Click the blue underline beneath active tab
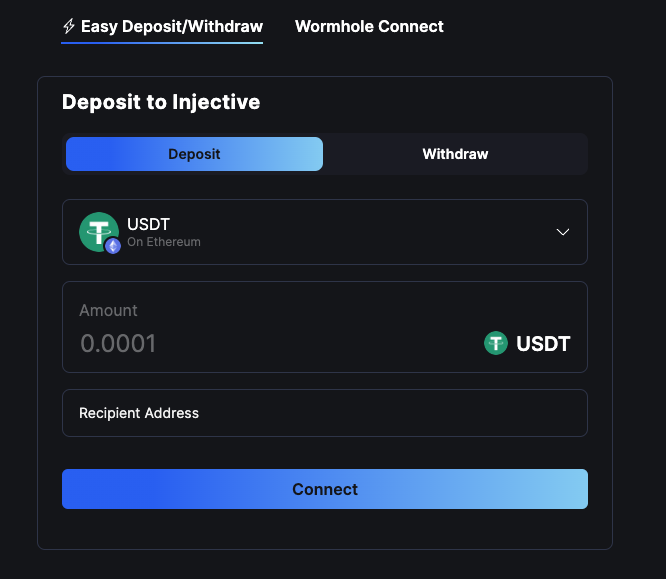 tap(162, 42)
